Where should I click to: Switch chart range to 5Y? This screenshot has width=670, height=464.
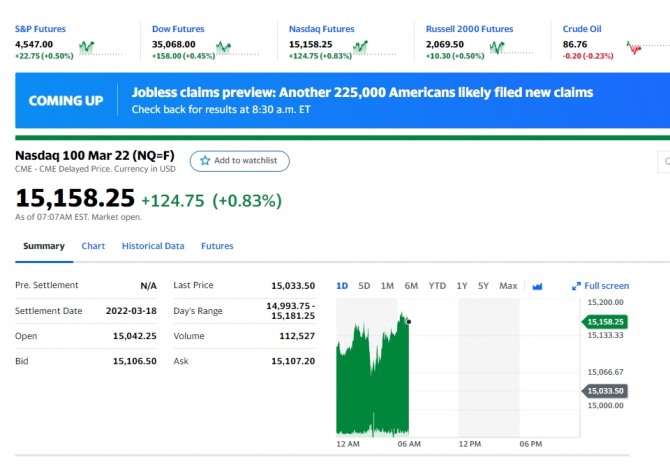coord(483,286)
